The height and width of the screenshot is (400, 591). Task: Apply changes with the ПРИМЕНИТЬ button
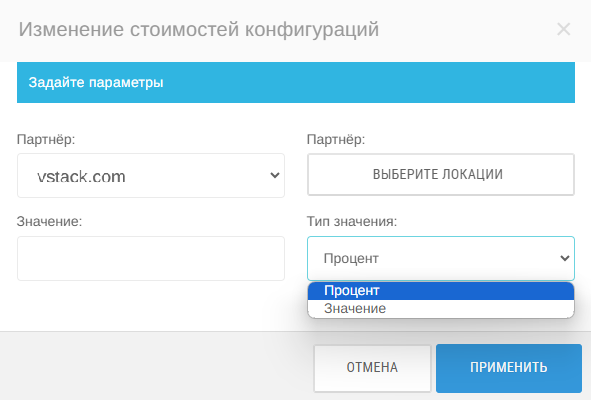pyautogui.click(x=509, y=368)
